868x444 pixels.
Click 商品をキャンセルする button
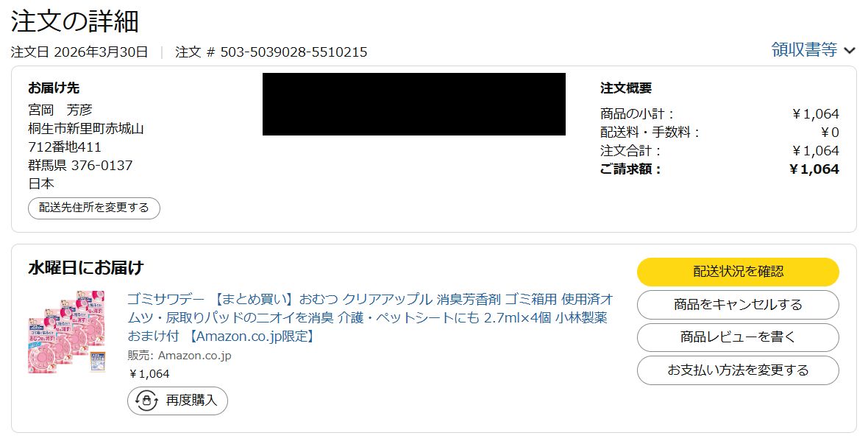[738, 305]
